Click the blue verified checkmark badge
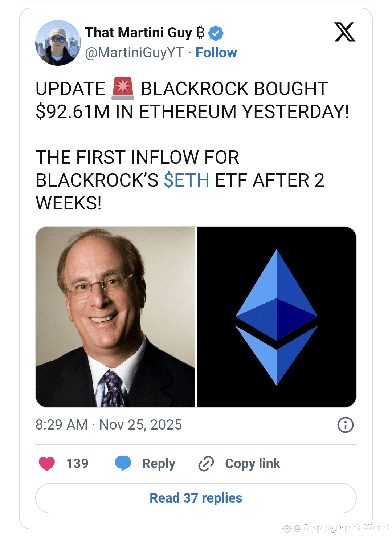Image resolution: width=392 pixels, height=537 pixels. [x=216, y=33]
